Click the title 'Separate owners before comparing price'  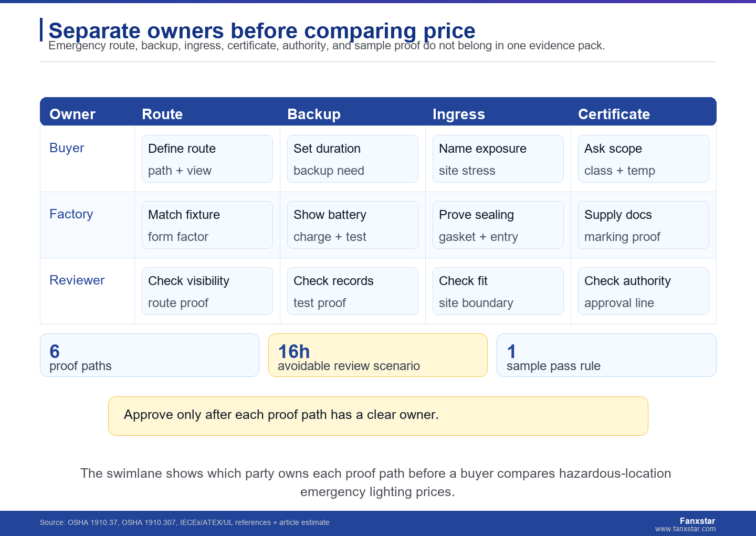[262, 30]
